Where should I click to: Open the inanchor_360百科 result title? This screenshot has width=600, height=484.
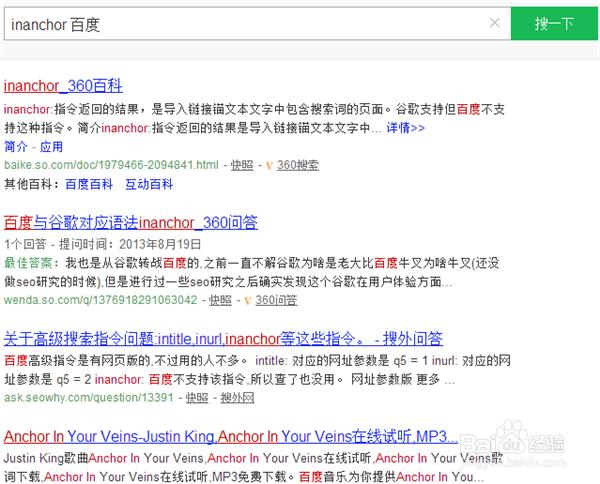pos(63,86)
